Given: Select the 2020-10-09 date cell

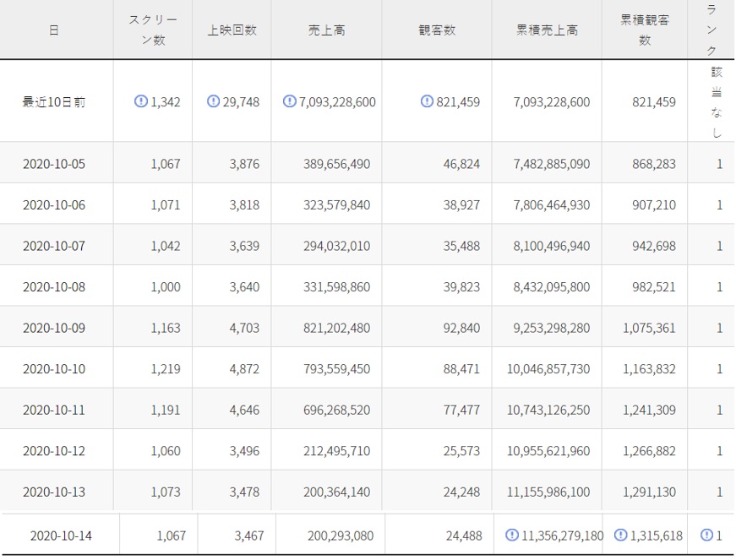Looking at the screenshot, I should pos(54,328).
